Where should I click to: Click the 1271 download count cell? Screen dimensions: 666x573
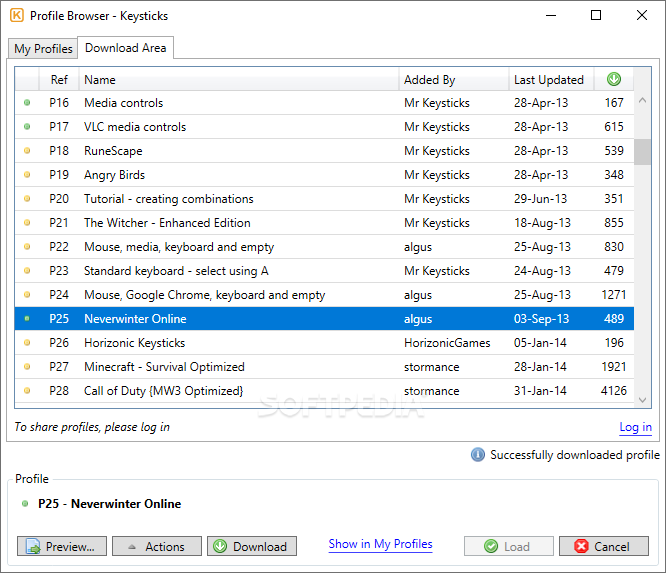point(614,295)
